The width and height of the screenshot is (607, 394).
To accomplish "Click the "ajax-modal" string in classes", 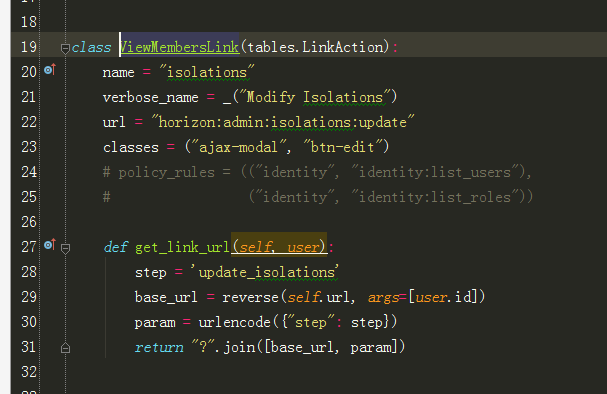I will [x=238, y=147].
